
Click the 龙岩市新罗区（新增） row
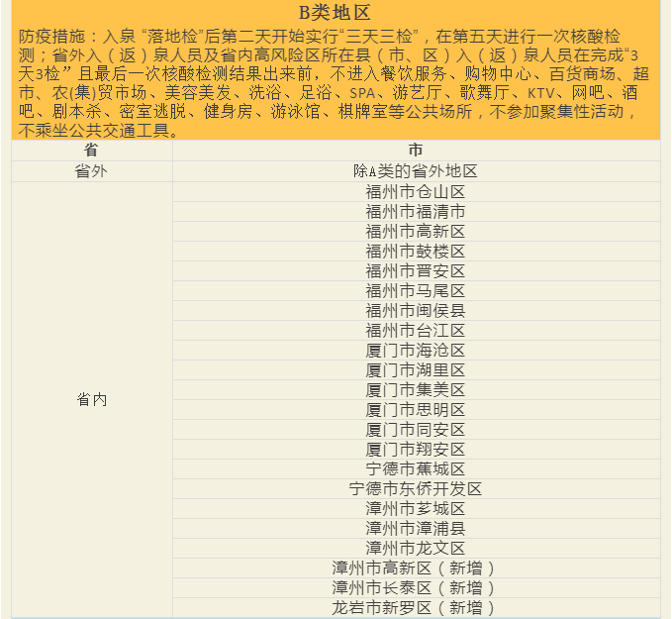coord(416,607)
